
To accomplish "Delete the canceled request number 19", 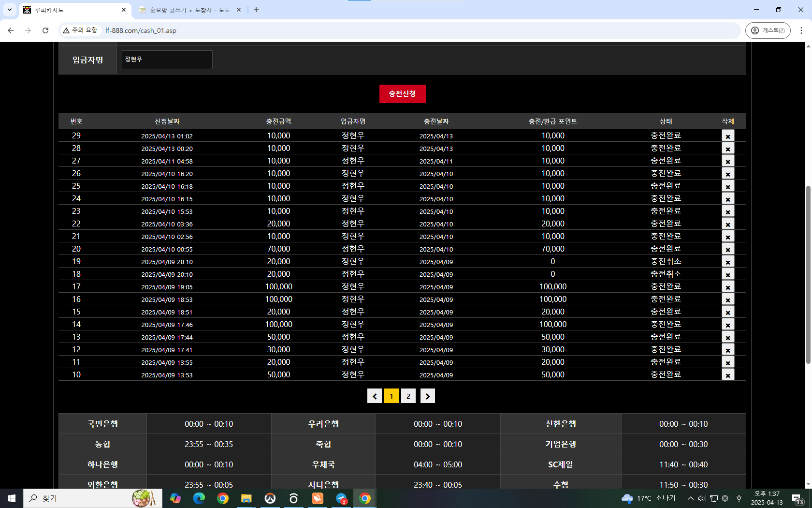I will tap(727, 262).
